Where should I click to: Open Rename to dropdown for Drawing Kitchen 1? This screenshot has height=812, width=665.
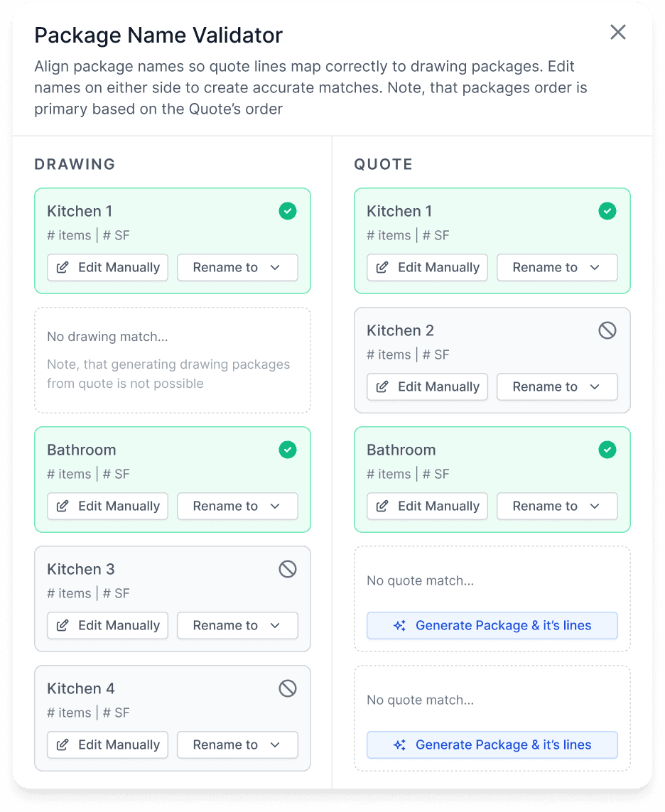coord(237,268)
